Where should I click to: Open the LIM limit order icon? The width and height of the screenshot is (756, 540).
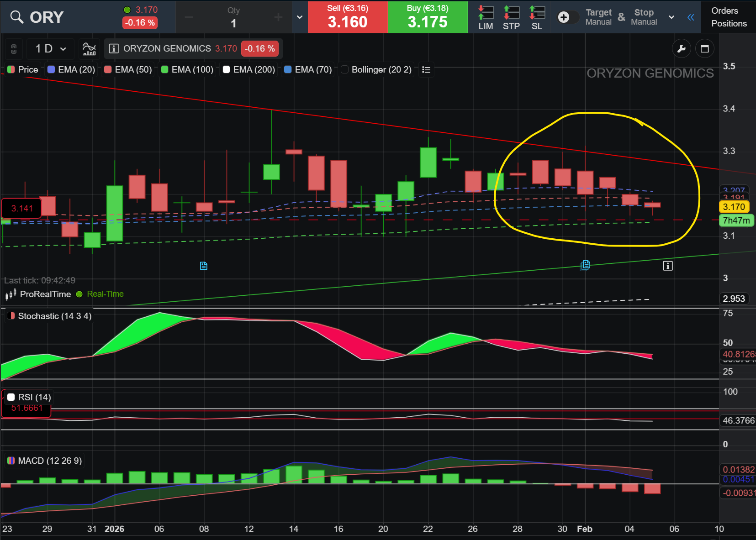point(486,17)
